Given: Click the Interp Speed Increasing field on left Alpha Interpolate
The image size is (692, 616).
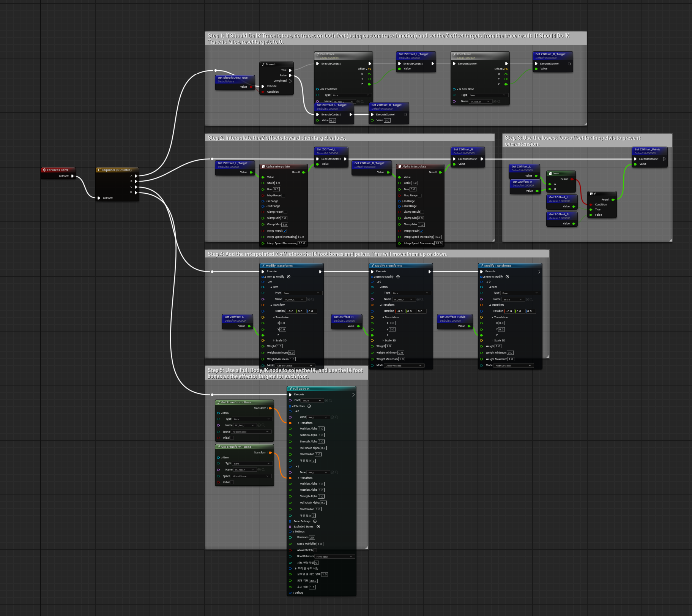Looking at the screenshot, I should coord(301,237).
